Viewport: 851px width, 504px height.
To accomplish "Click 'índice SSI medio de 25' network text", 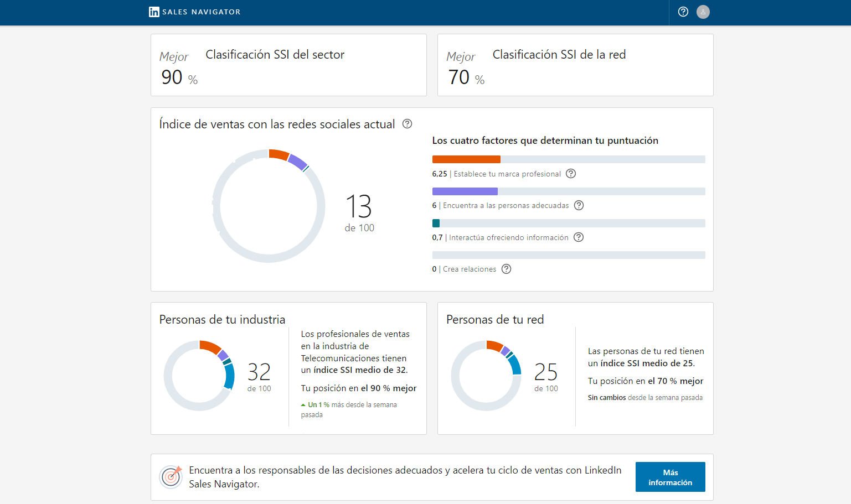I will (x=647, y=363).
